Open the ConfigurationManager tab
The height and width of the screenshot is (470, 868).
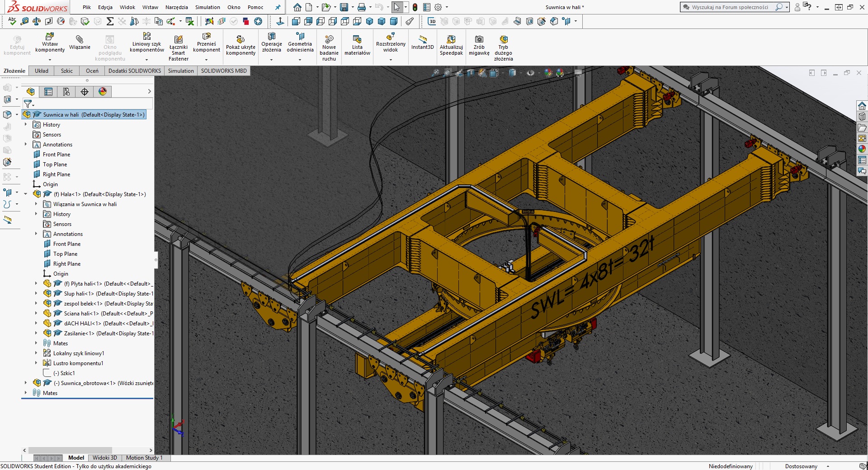tap(66, 92)
